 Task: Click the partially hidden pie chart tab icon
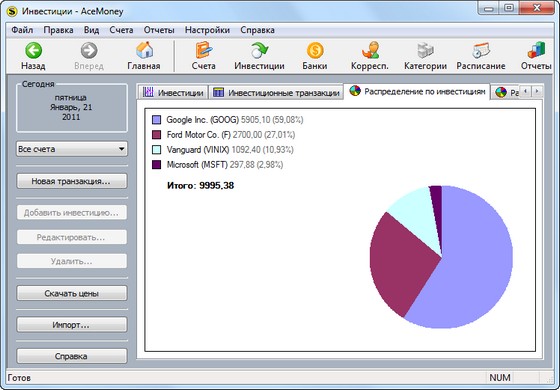[x=501, y=93]
